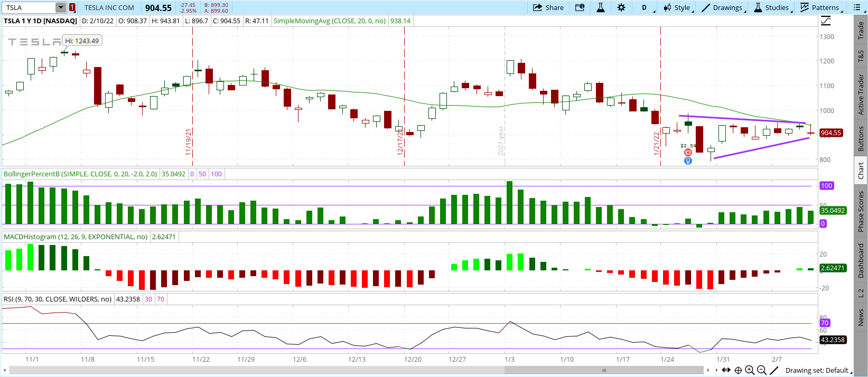The height and width of the screenshot is (377, 868).
Task: Click the curve scale icon above price axis
Action: (x=826, y=21)
